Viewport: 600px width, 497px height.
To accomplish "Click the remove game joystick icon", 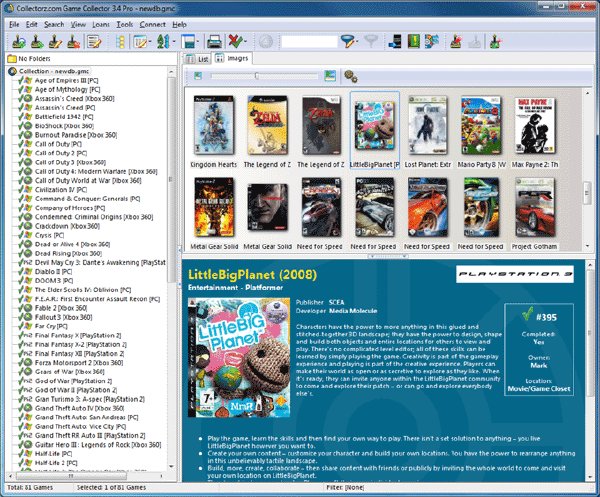I will click(74, 41).
